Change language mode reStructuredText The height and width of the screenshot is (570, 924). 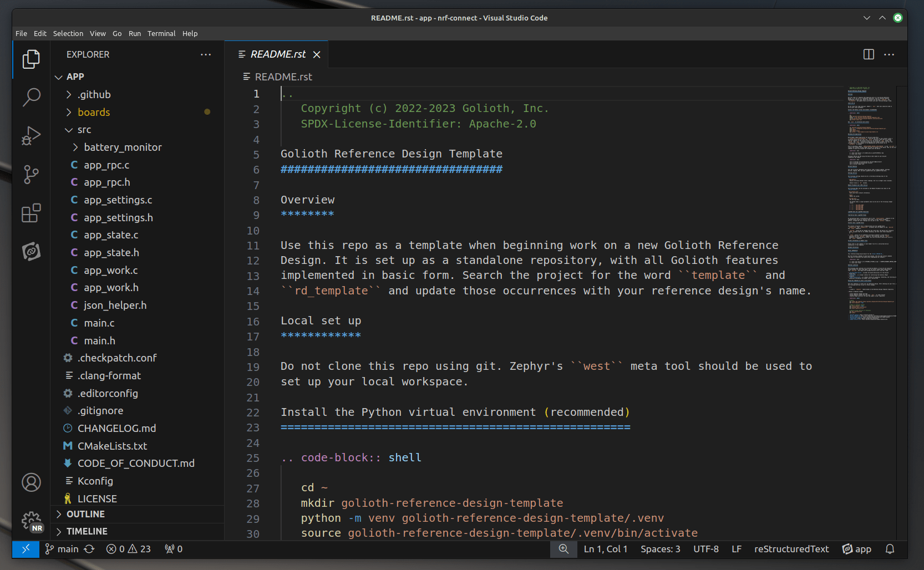791,549
